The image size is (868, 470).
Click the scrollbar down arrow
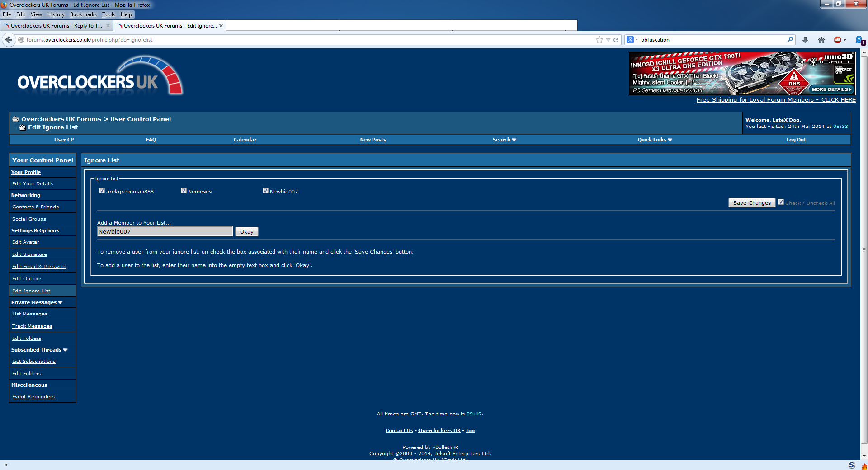(864, 456)
